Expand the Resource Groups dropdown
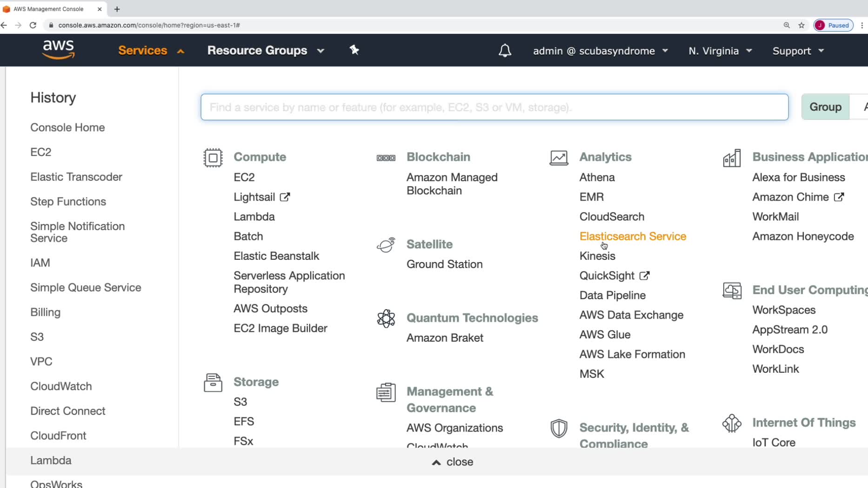Screen dimensions: 868x488 (266, 50)
